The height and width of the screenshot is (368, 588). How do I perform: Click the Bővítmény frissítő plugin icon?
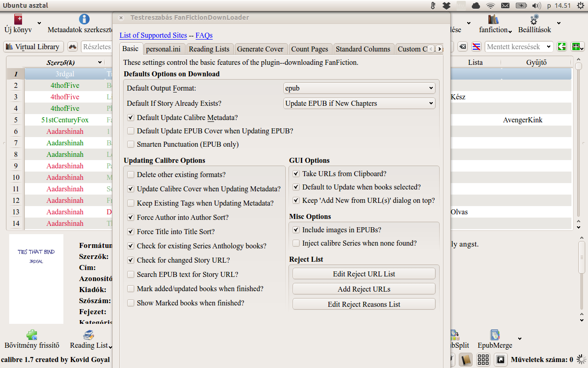[x=32, y=335]
